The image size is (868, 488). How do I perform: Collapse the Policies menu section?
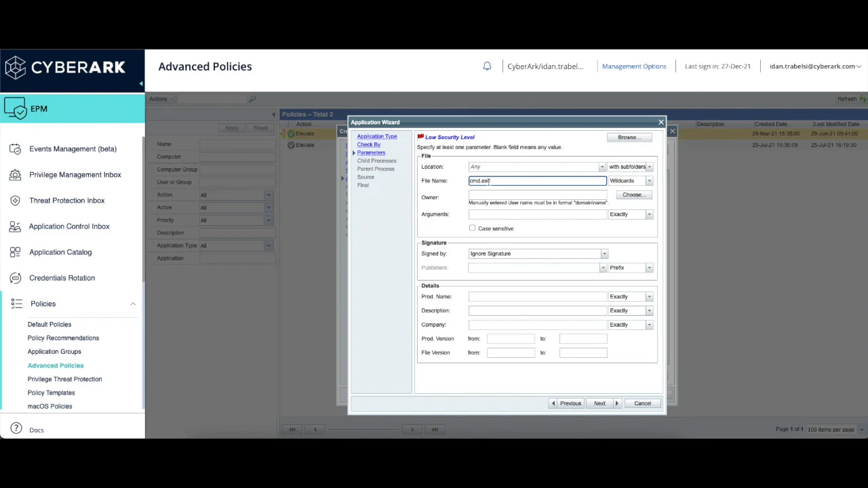[133, 304]
